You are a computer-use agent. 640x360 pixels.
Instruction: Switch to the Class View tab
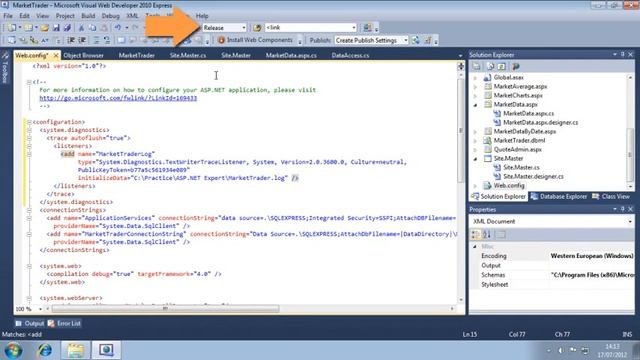click(x=611, y=197)
